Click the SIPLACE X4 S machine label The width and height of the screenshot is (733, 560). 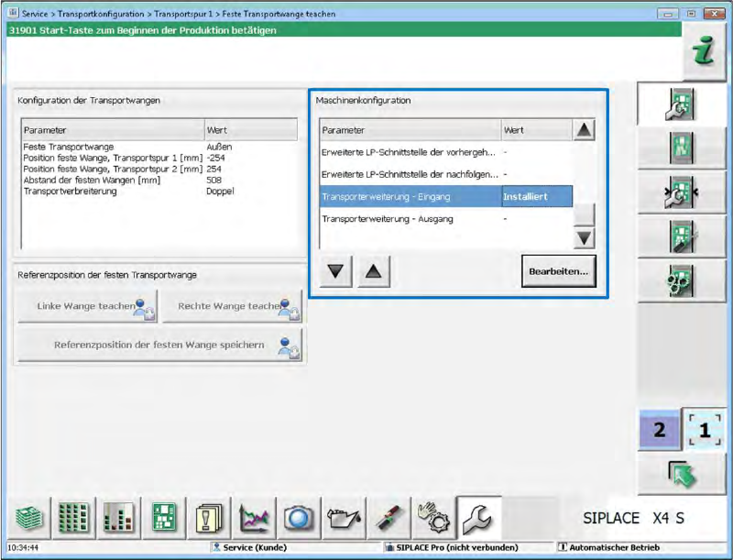(633, 519)
